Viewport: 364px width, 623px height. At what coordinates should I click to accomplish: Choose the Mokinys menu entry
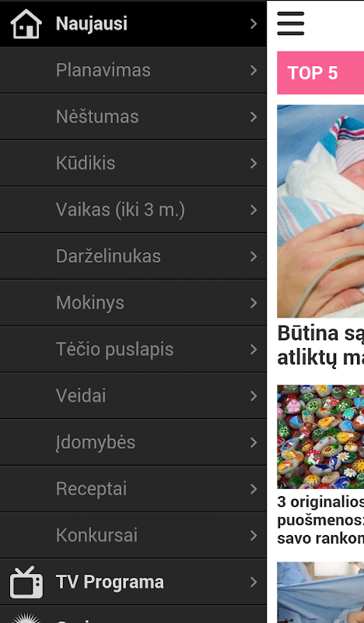(133, 303)
